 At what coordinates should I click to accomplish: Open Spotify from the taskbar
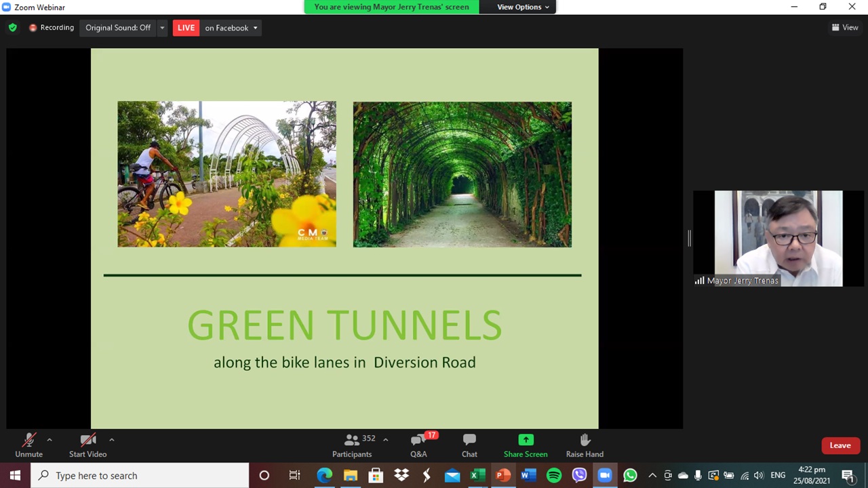554,475
